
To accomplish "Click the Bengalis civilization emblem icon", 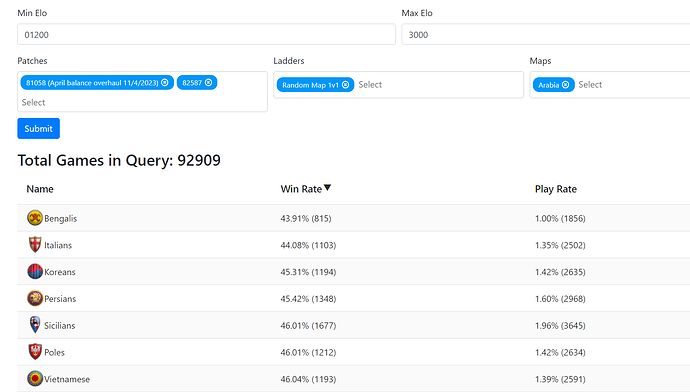I will [x=35, y=218].
